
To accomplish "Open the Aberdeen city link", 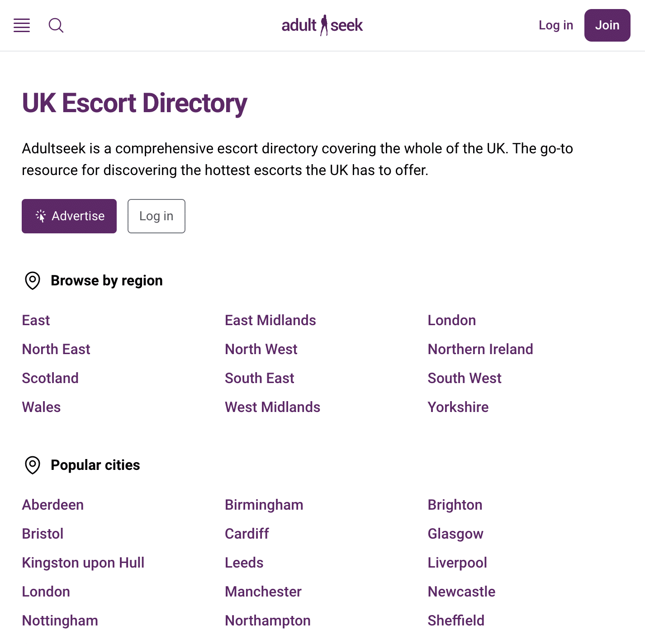I will [x=53, y=505].
